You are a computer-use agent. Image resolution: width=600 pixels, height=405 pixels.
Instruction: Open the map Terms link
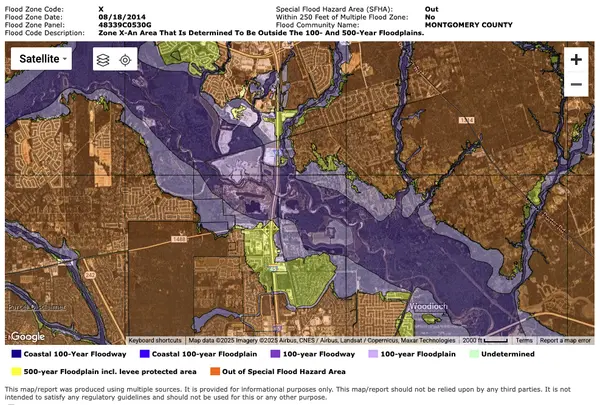coord(524,340)
